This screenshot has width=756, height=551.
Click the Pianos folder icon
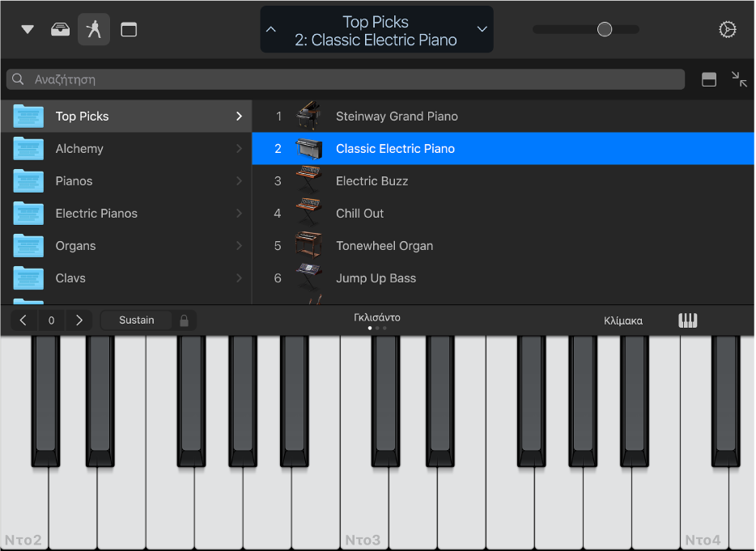pyautogui.click(x=28, y=180)
